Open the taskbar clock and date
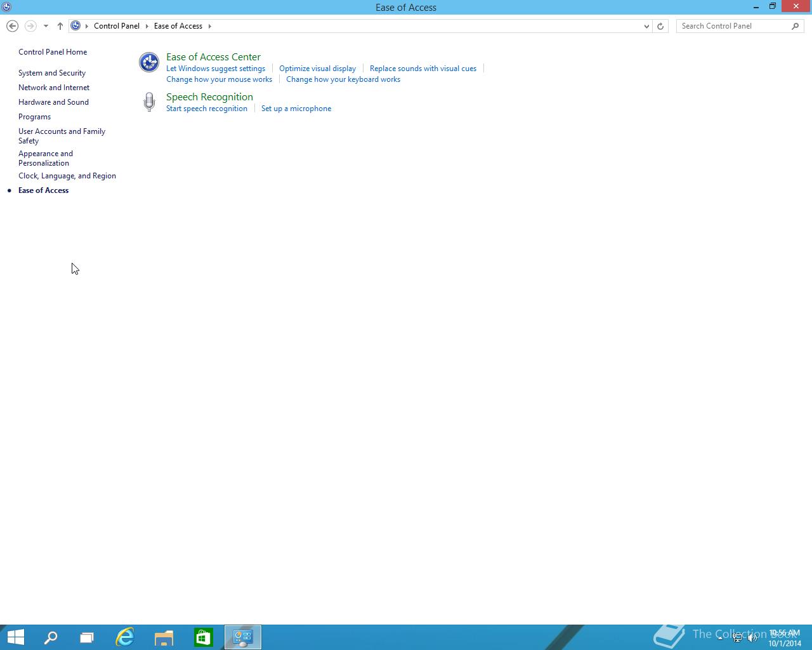812x650 pixels. point(785,638)
